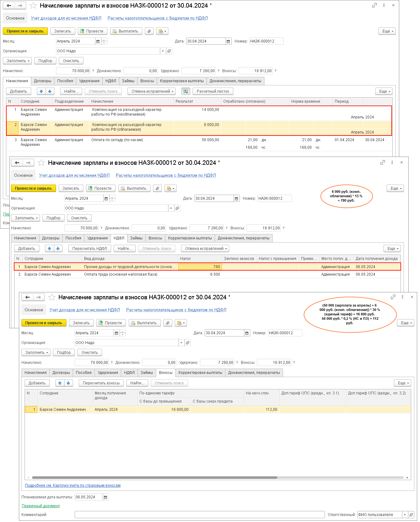
Task: Open Ответственный form icon beside ФИО пользователя
Action: pos(411,515)
